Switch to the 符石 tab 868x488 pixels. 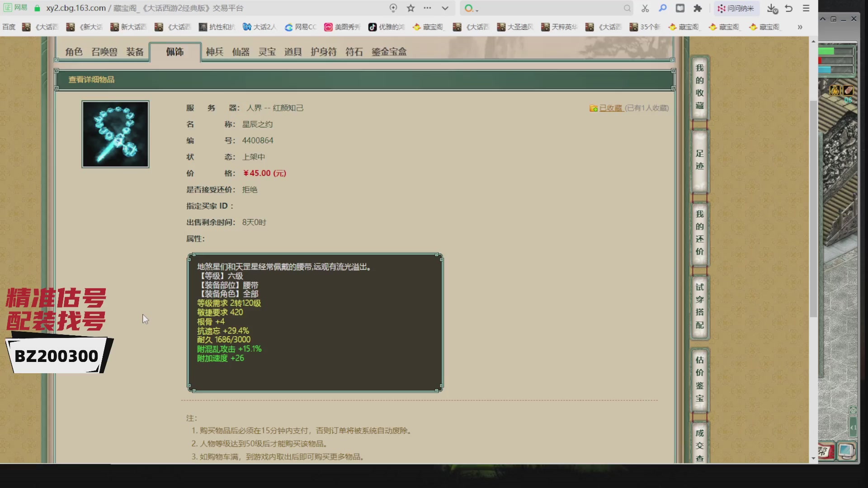click(355, 52)
